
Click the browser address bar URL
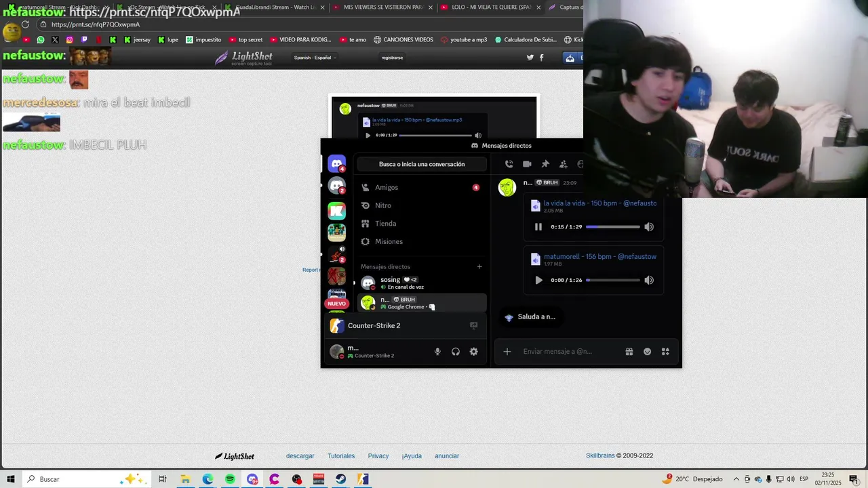point(96,24)
